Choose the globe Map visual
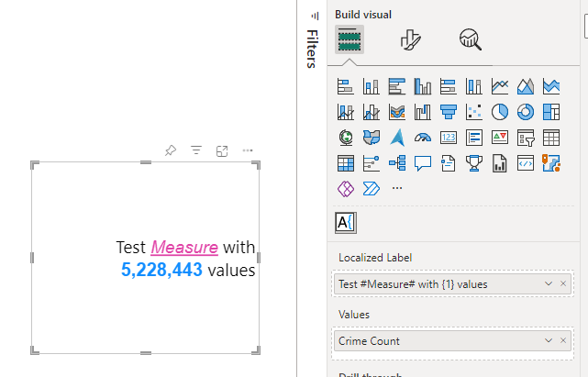The height and width of the screenshot is (377, 588). pyautogui.click(x=346, y=138)
